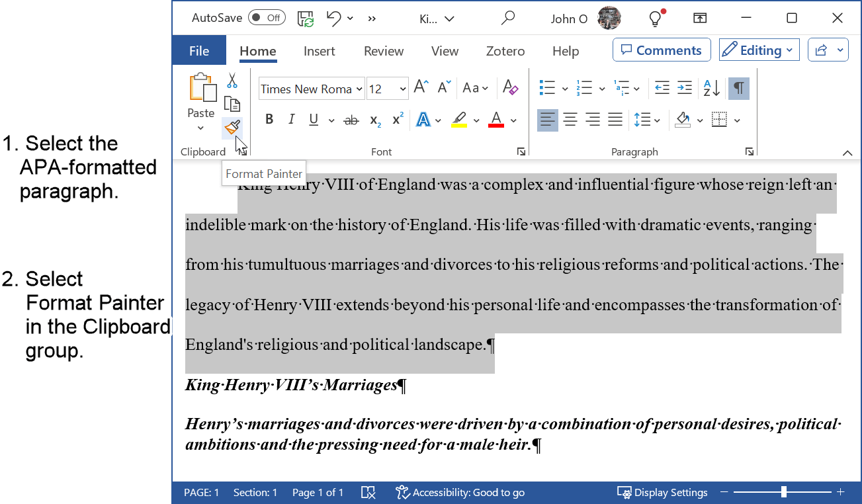Image resolution: width=862 pixels, height=504 pixels.
Task: Click the Search magnifier in title bar
Action: (x=508, y=19)
